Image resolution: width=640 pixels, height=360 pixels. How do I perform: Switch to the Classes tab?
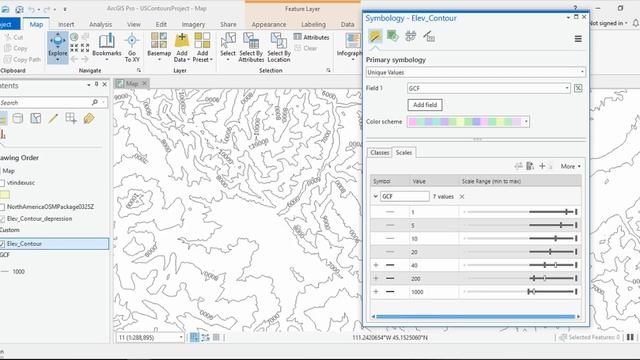pos(380,152)
